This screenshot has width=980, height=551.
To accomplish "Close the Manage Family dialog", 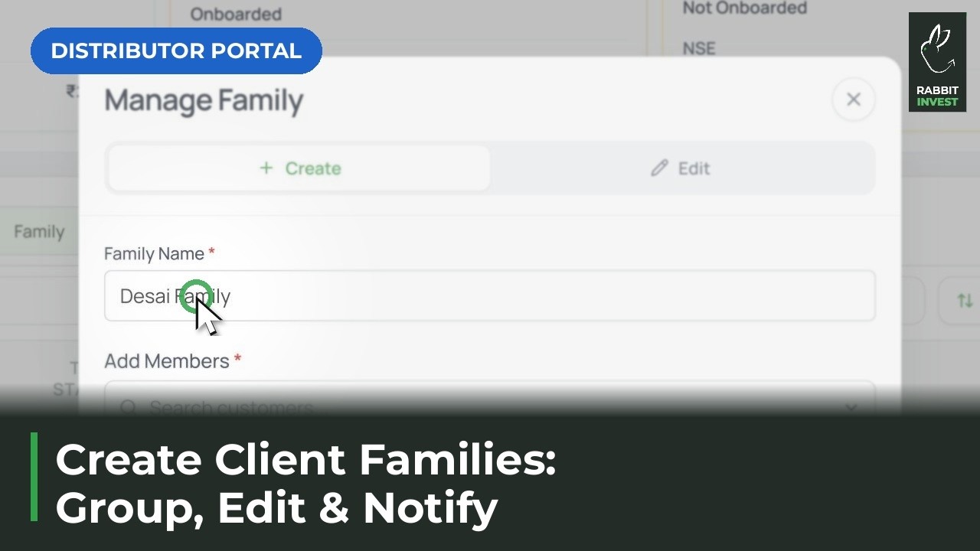I will point(854,99).
